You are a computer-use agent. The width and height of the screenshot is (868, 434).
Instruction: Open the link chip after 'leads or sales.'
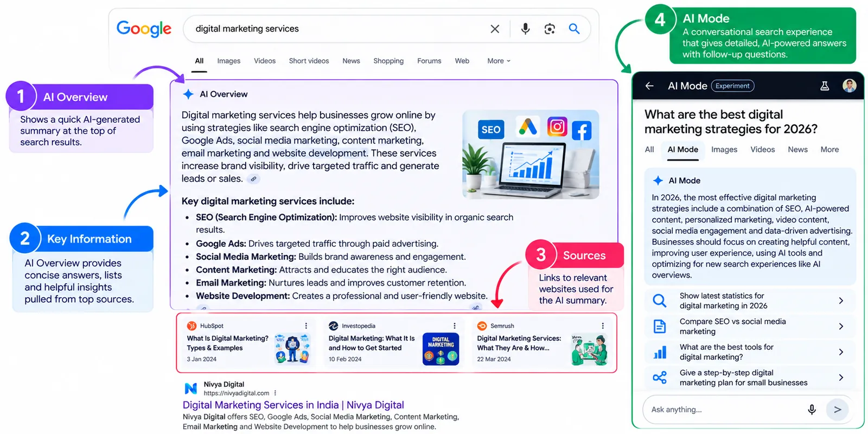253,178
